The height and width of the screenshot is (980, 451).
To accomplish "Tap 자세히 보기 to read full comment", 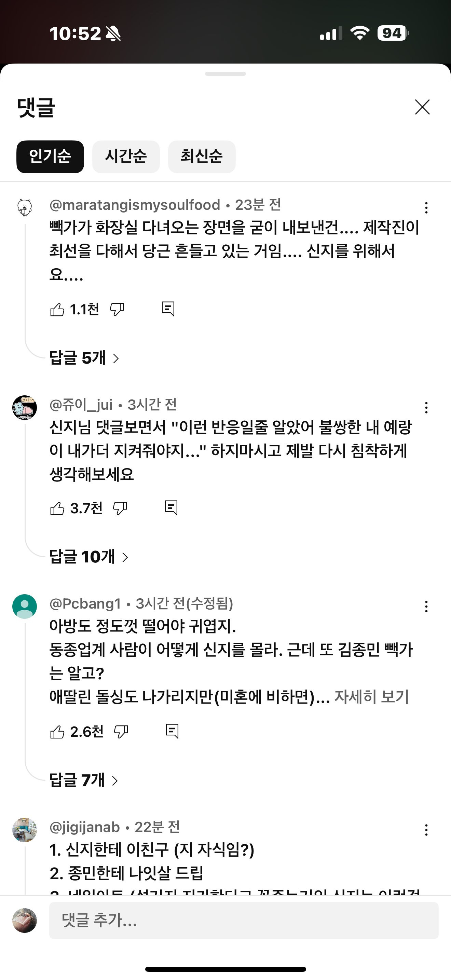I will [x=371, y=697].
